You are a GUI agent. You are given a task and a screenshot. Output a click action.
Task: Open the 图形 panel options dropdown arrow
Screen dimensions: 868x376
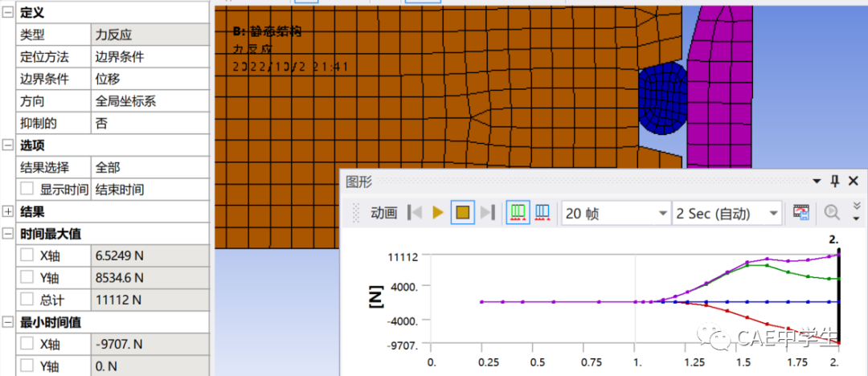(816, 181)
